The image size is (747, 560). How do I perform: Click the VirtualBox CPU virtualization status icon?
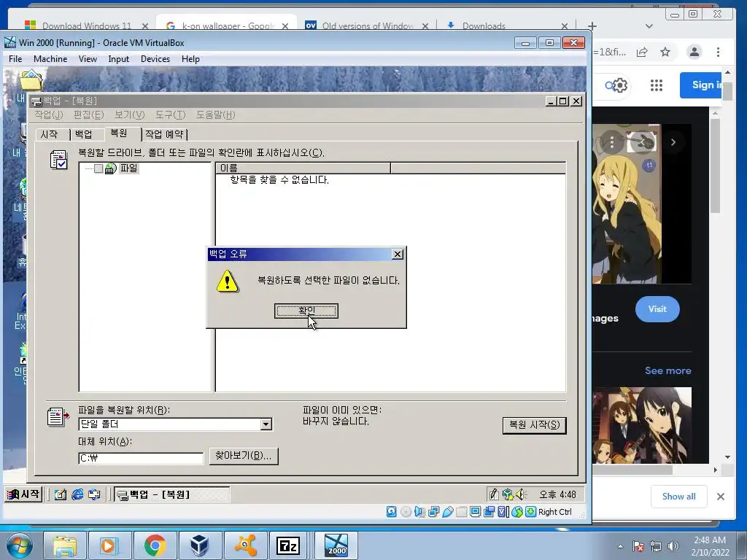503,512
